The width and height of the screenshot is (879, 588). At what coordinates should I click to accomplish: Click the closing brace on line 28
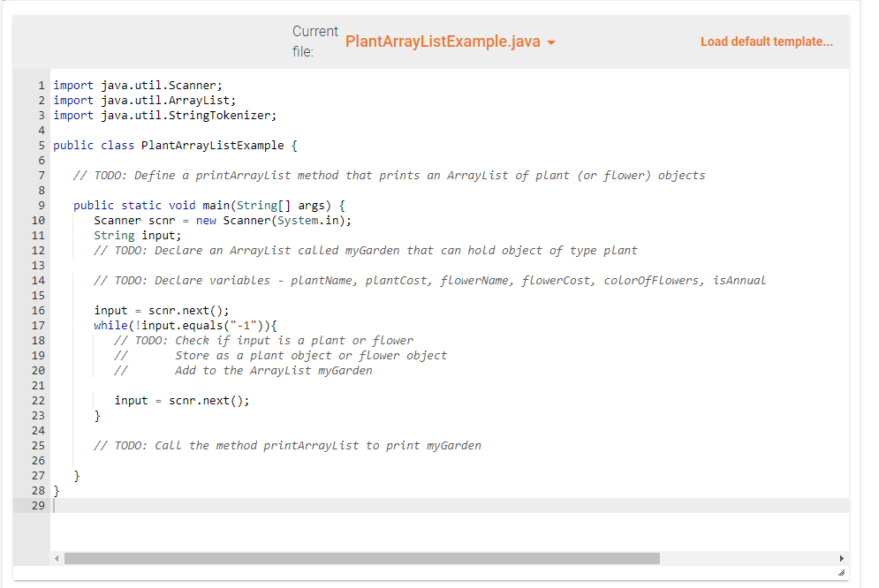(57, 490)
